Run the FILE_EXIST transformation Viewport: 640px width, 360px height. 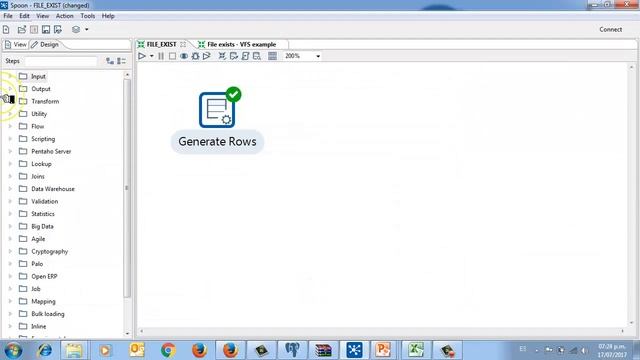(142, 56)
